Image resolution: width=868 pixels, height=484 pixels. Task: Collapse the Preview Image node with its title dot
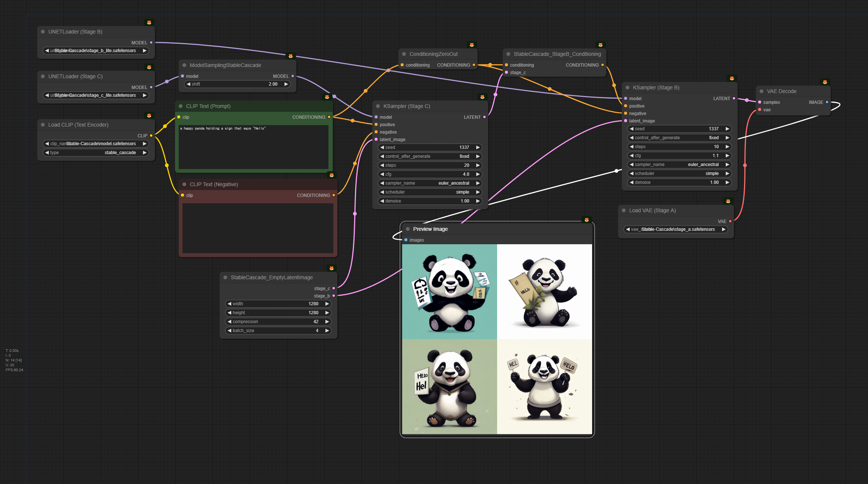(x=408, y=229)
